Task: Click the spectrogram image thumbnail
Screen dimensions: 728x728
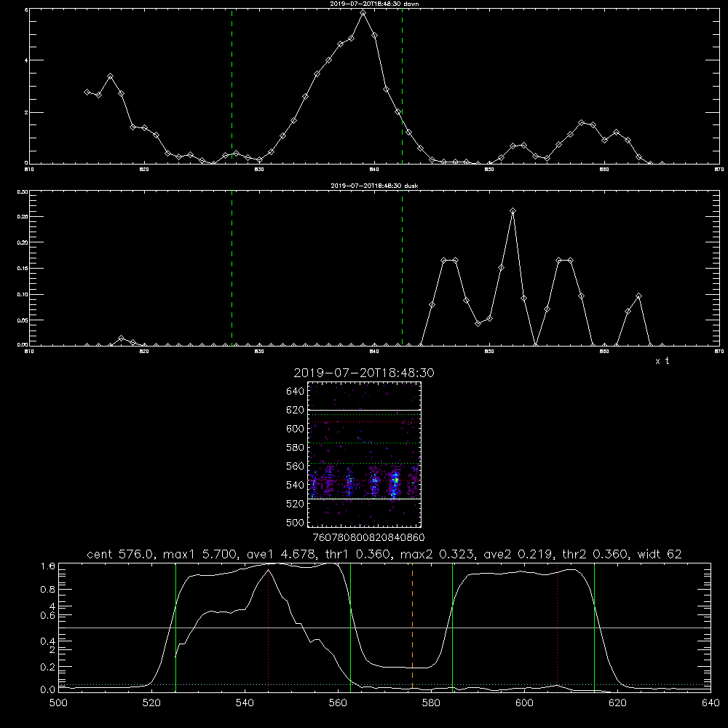Action: click(x=365, y=454)
